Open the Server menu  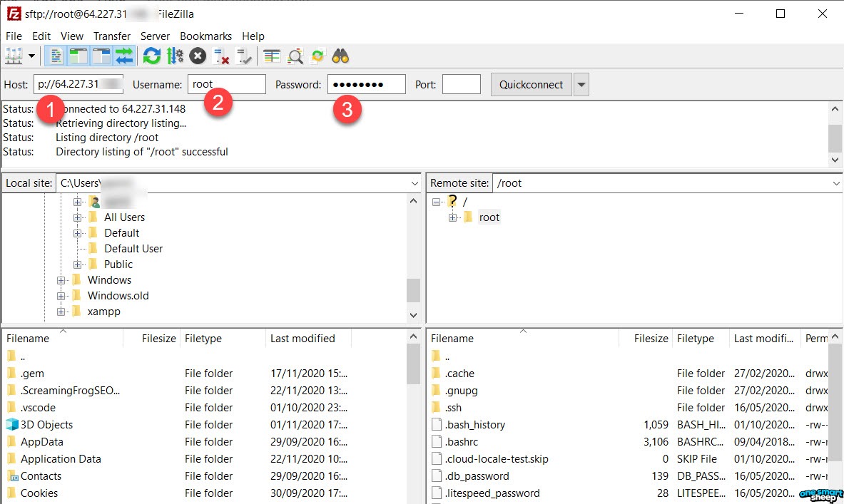pyautogui.click(x=155, y=36)
